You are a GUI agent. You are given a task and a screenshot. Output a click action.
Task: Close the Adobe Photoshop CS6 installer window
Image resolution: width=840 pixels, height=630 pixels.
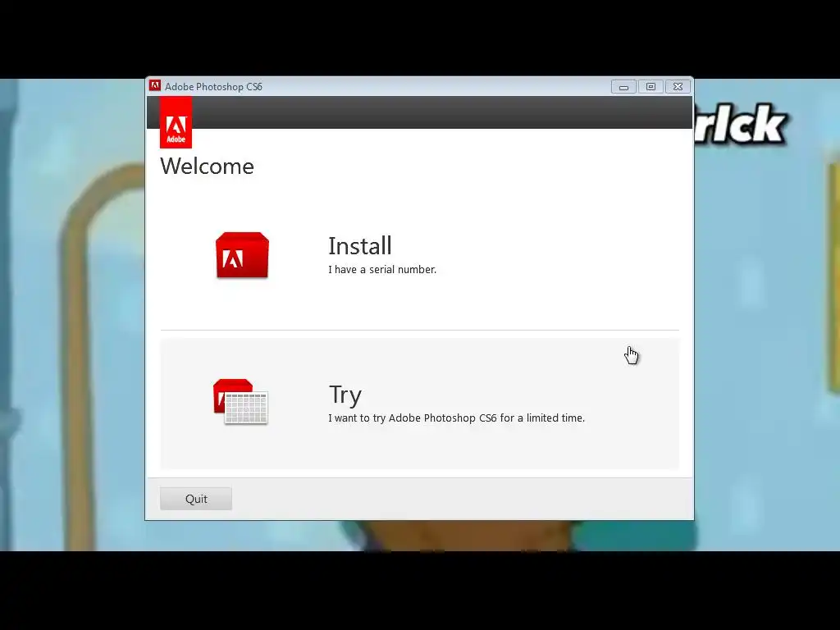point(678,87)
